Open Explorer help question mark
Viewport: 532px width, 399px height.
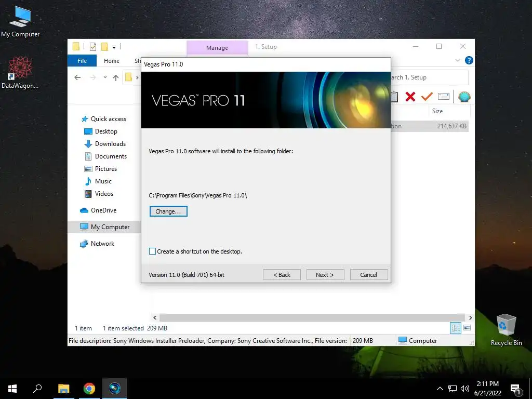tap(469, 60)
